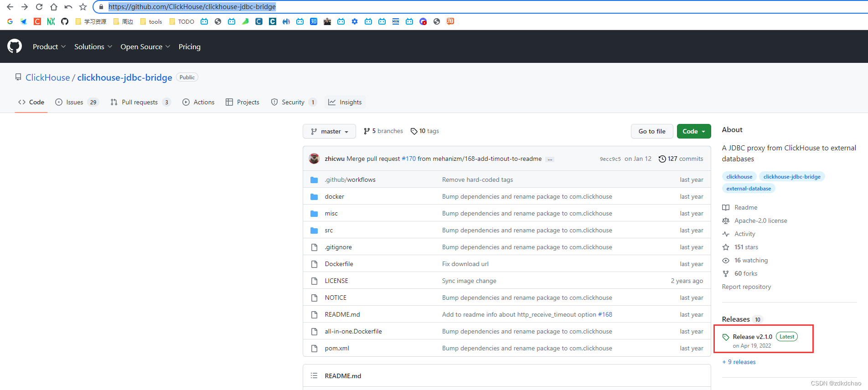Open the .gitignore file
The height and width of the screenshot is (390, 868).
tap(338, 247)
